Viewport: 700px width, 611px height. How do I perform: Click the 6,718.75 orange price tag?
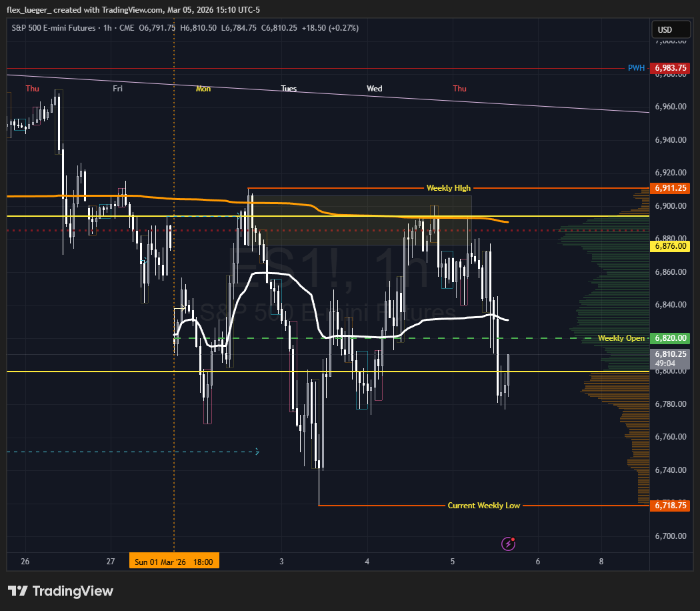tap(670, 506)
